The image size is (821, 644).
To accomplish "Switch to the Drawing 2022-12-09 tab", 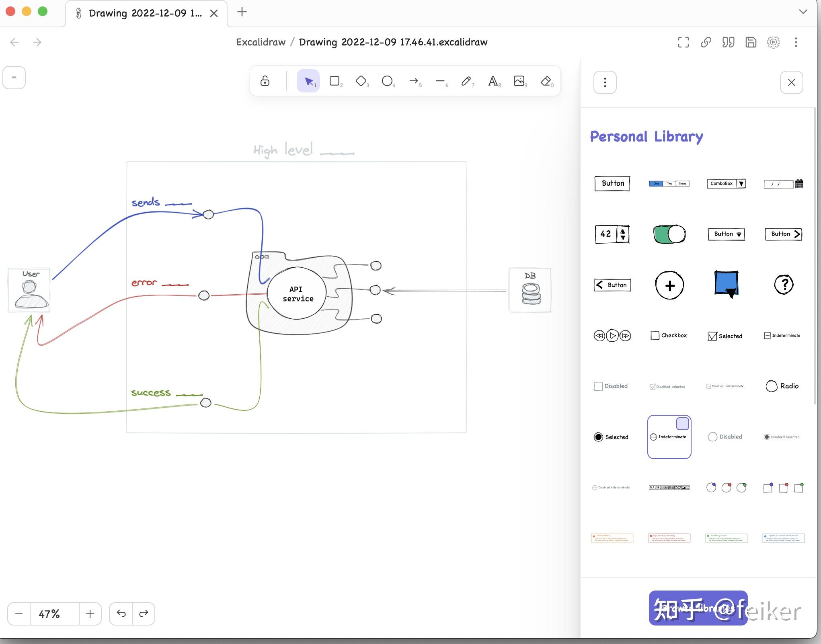I will point(145,13).
